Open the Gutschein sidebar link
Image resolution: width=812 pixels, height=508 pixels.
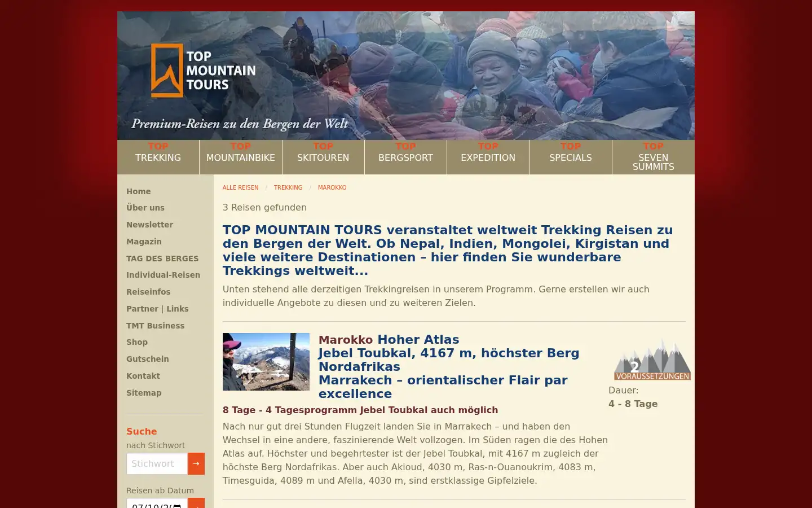tap(148, 359)
